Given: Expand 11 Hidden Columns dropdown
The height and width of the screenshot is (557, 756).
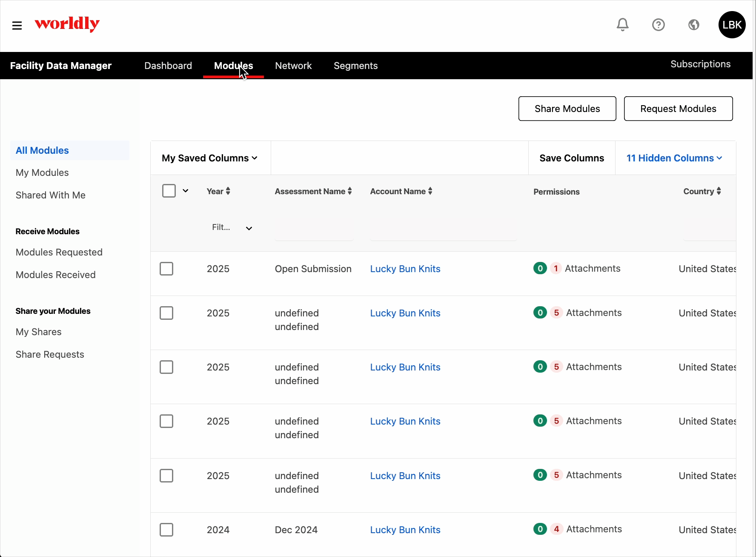Looking at the screenshot, I should point(675,158).
